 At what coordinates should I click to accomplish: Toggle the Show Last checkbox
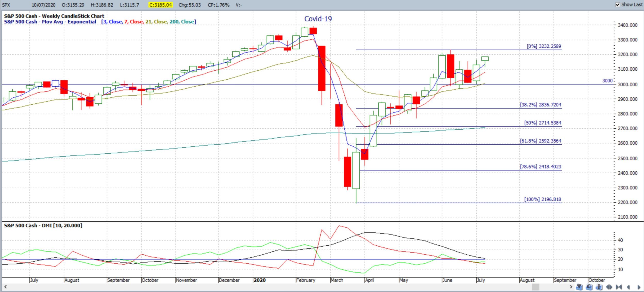618,5
